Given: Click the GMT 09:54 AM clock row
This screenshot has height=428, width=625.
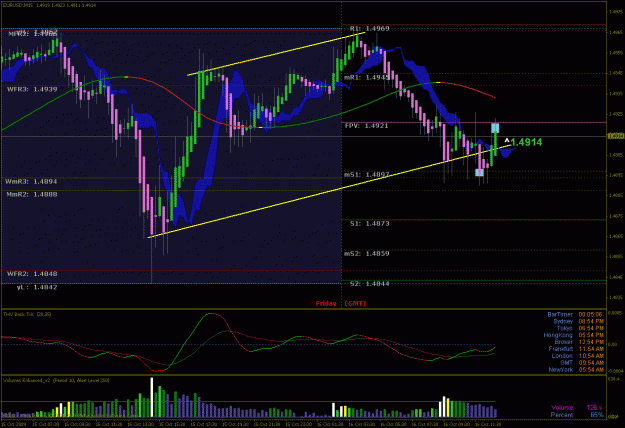Looking at the screenshot, I should coord(582,363).
